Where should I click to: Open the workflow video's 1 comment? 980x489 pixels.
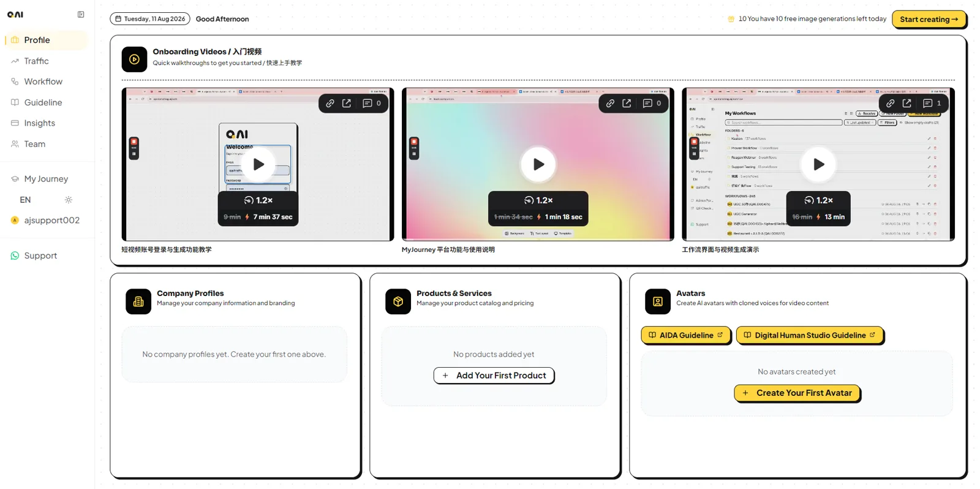point(932,104)
